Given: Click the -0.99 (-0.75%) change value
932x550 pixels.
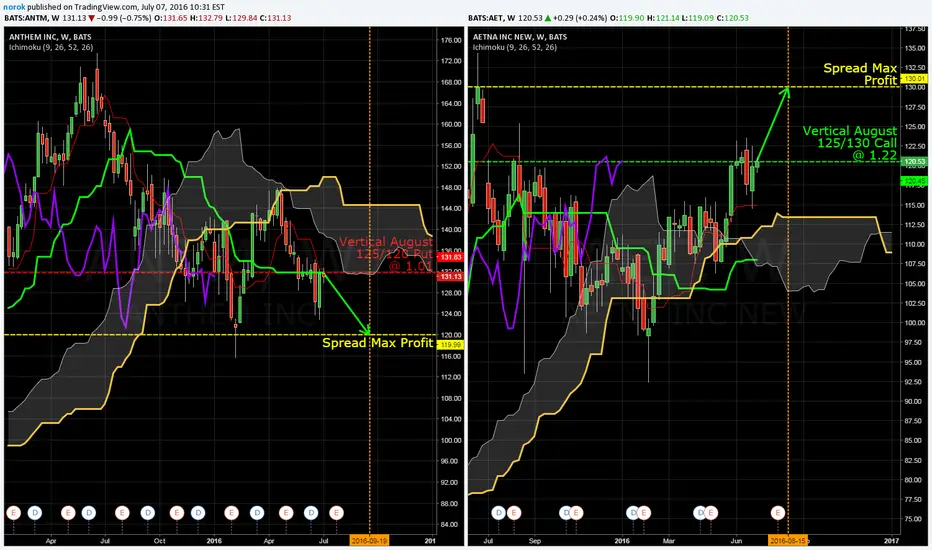Looking at the screenshot, I should pyautogui.click(x=124, y=18).
